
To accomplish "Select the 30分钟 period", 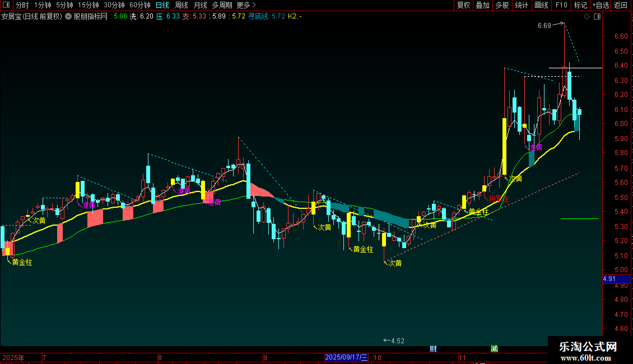I will (x=114, y=5).
